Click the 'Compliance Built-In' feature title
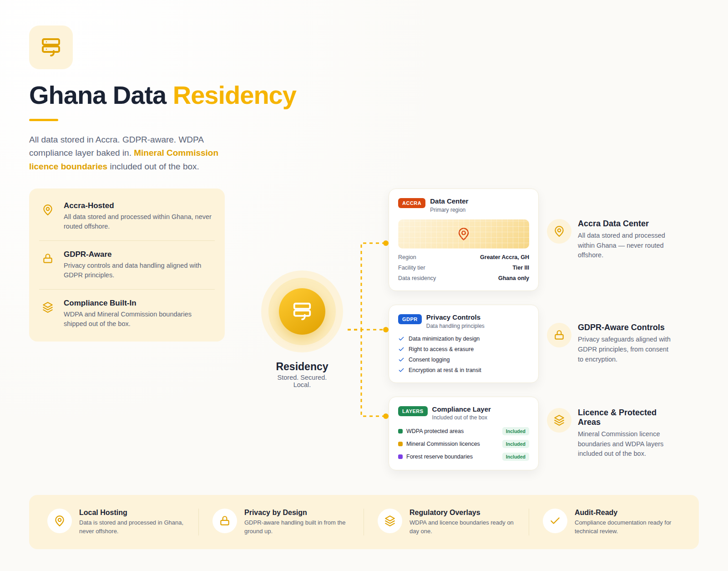 (100, 303)
